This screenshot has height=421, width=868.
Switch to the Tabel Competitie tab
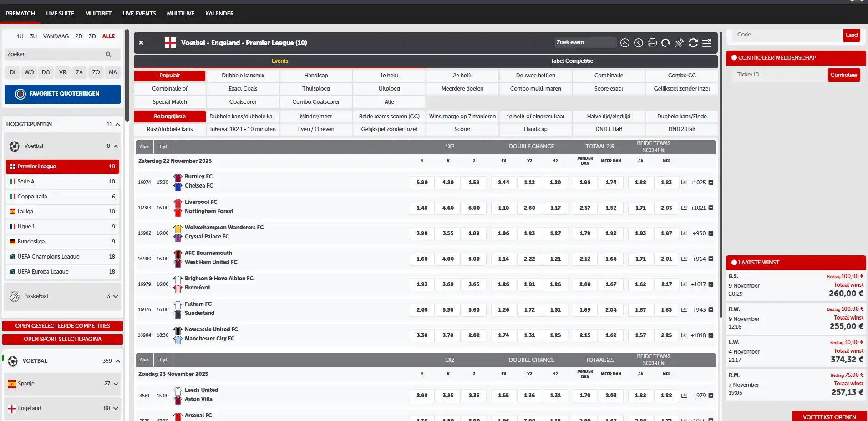tap(571, 61)
